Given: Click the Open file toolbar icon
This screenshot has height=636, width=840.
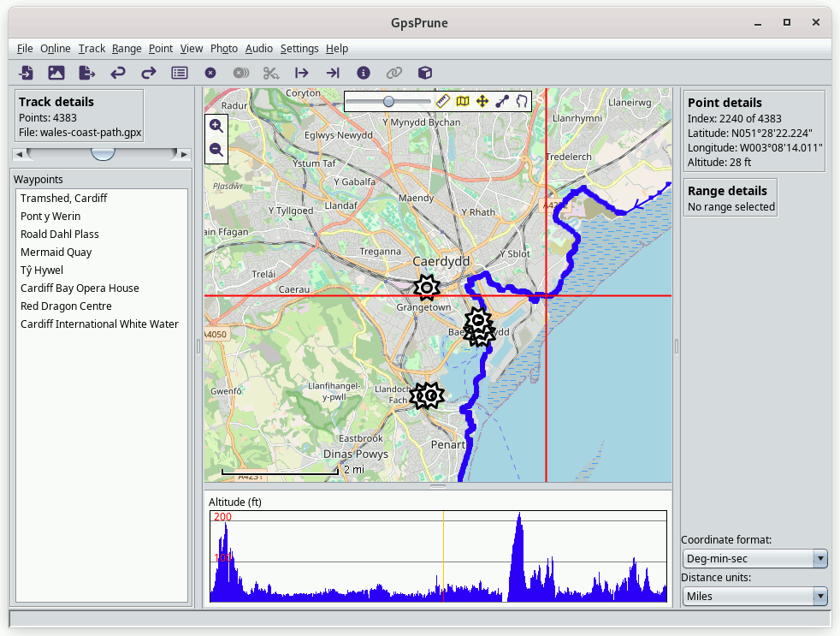Looking at the screenshot, I should pyautogui.click(x=27, y=73).
